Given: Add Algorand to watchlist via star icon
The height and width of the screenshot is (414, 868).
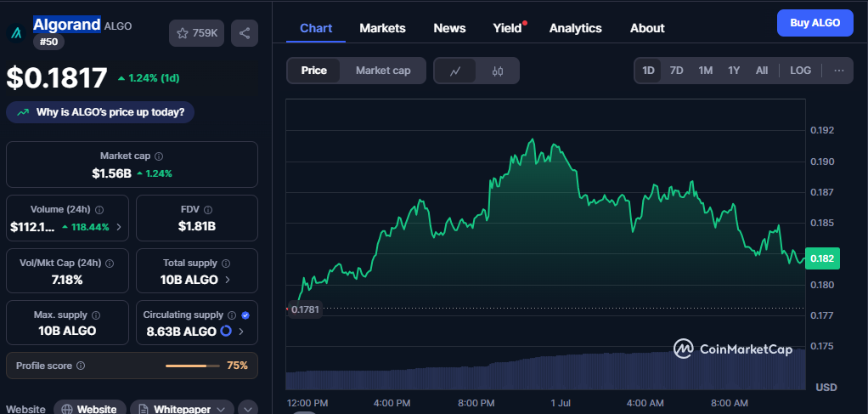Looking at the screenshot, I should (x=183, y=33).
